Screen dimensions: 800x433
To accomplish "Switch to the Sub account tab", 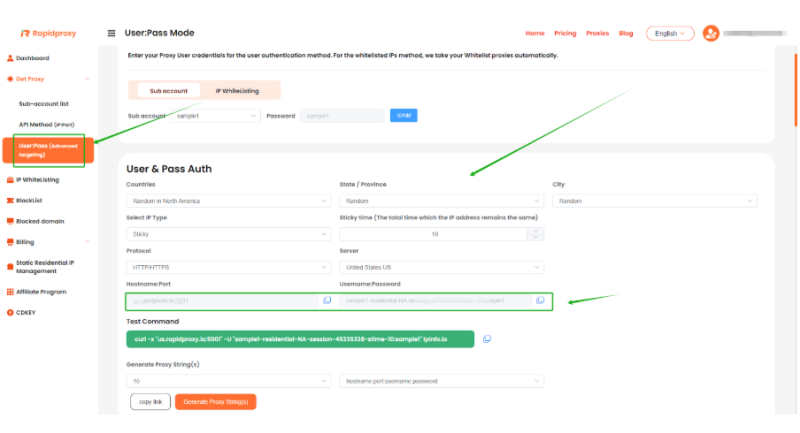I will click(x=168, y=91).
